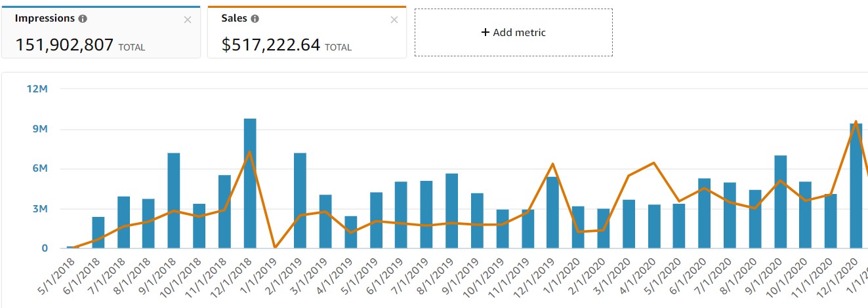Click the 3M y-axis label
This screenshot has width=868, height=308.
(41, 209)
